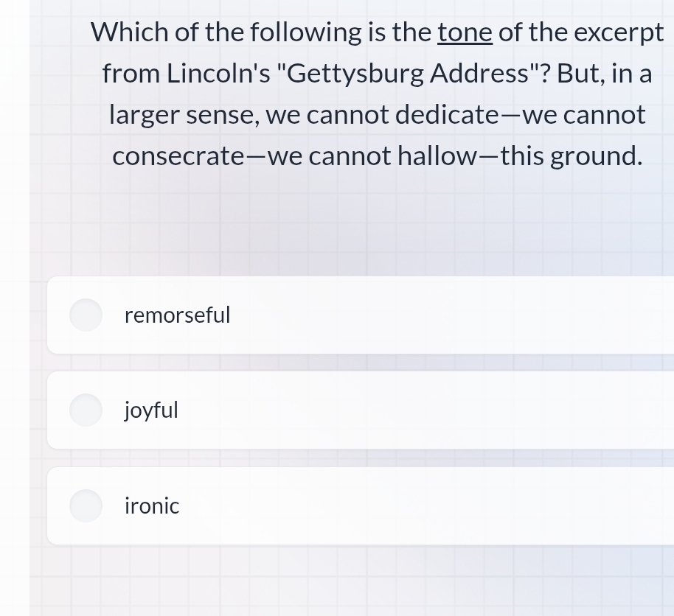This screenshot has width=674, height=616.
Task: Click empty area of ironic answer card
Action: click(x=442, y=506)
